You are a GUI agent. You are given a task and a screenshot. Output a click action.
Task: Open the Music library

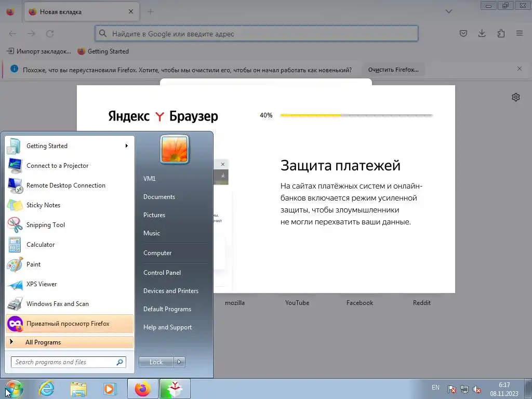pos(151,233)
